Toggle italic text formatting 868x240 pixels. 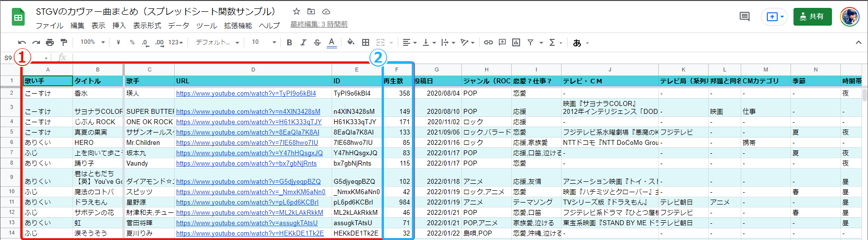point(303,43)
